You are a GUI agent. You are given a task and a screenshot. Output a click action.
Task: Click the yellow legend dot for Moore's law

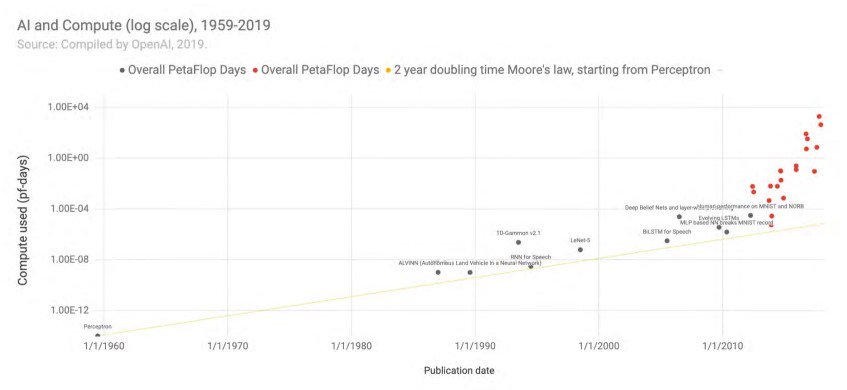click(388, 70)
